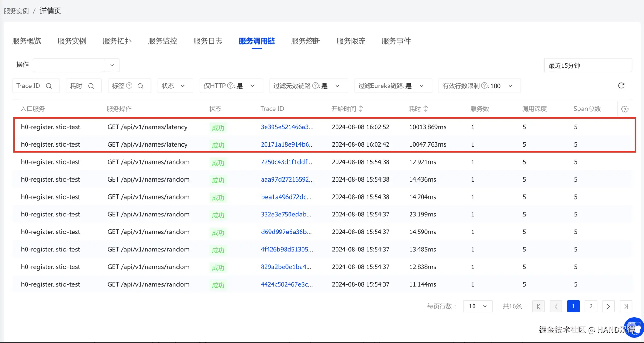Open the 状态 filter dropdown
This screenshot has width=644, height=343.
point(175,86)
